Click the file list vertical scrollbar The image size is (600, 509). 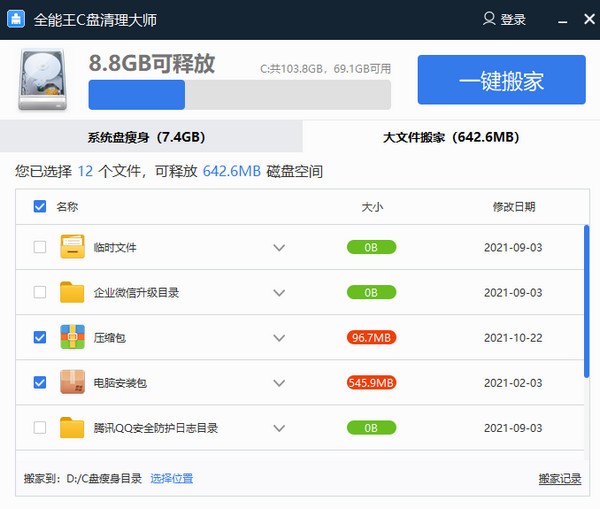586,302
